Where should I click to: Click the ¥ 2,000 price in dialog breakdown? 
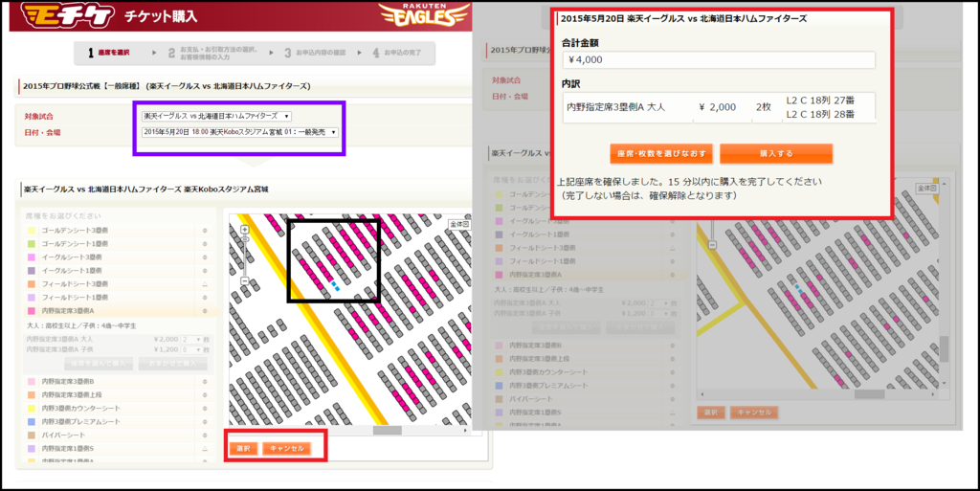718,107
